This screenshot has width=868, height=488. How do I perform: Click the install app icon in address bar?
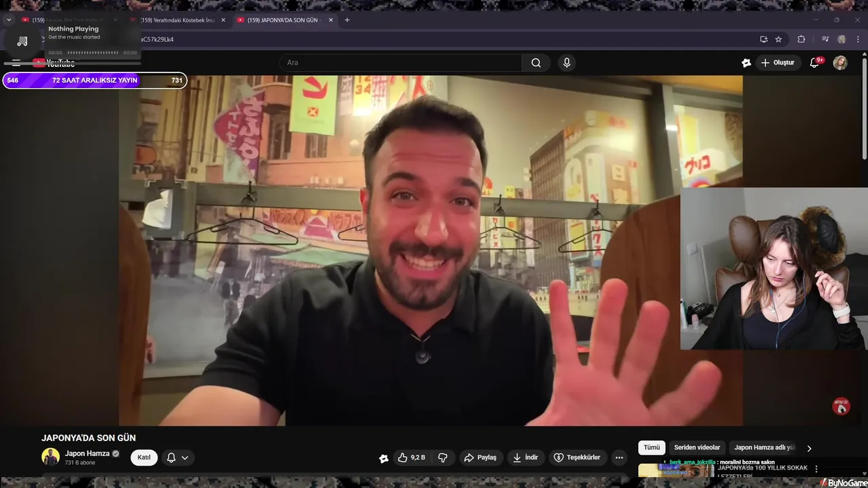coord(764,39)
